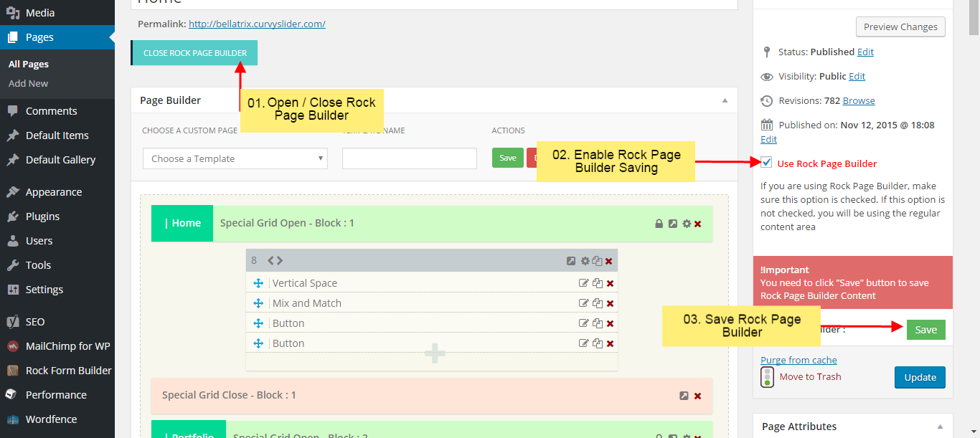Click the column width arrows icon

point(275,261)
